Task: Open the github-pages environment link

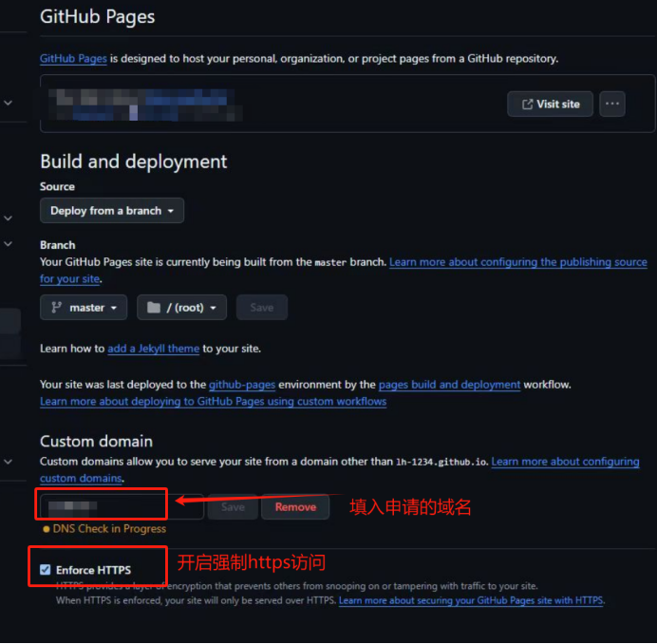Action: [242, 385]
